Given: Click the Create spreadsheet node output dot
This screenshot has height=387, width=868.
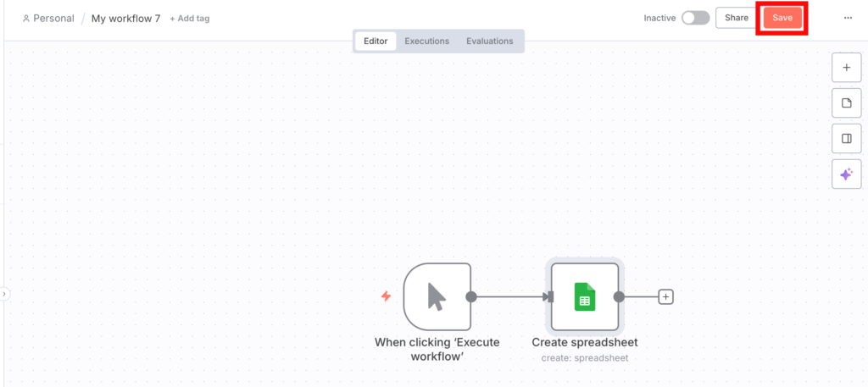Looking at the screenshot, I should click(619, 296).
